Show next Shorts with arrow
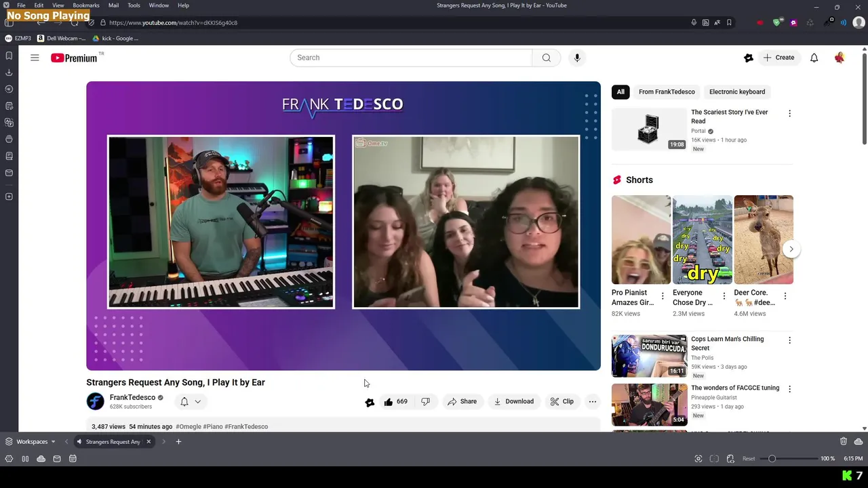The image size is (868, 488). [791, 249]
